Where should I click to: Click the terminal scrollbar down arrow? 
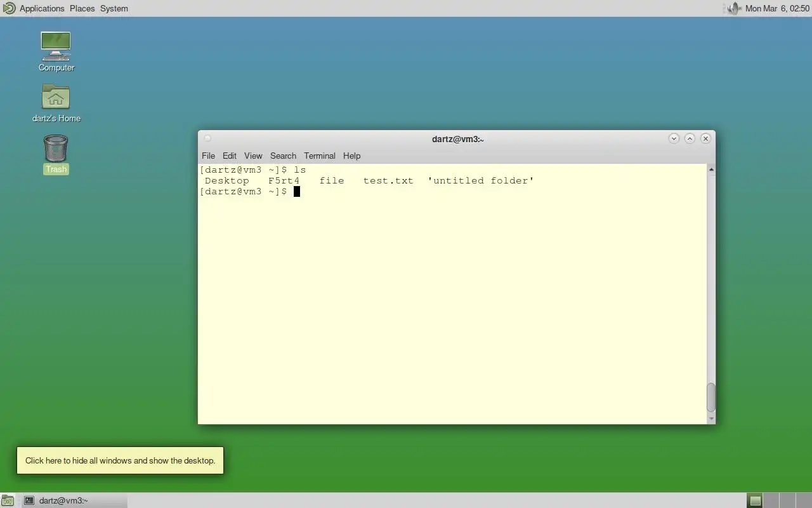[x=711, y=419]
